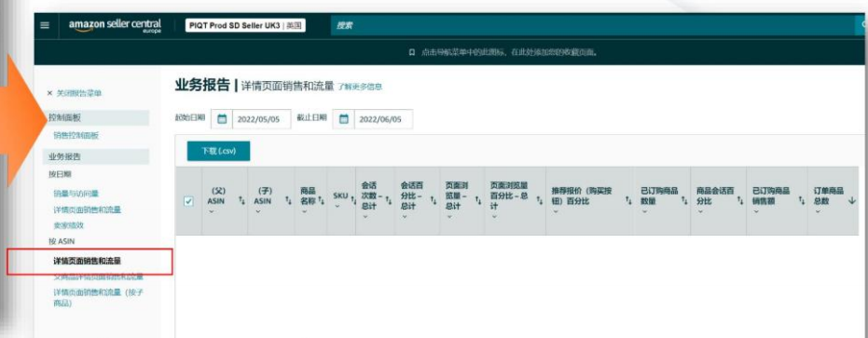The height and width of the screenshot is (338, 868).
Task: Open the start date calendar icon
Action: pos(222,119)
